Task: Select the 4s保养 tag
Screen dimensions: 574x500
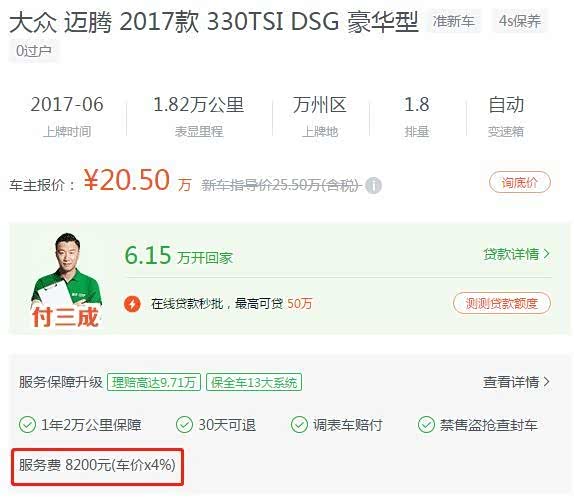Action: pyautogui.click(x=520, y=21)
